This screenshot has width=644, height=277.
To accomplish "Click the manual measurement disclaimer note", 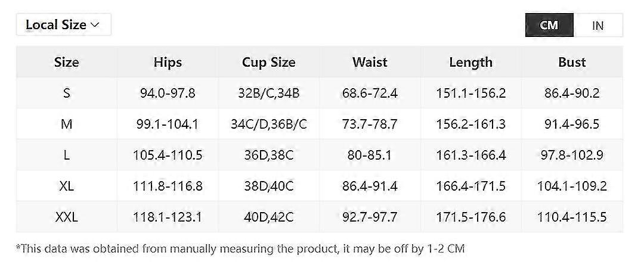I will pyautogui.click(x=240, y=248).
